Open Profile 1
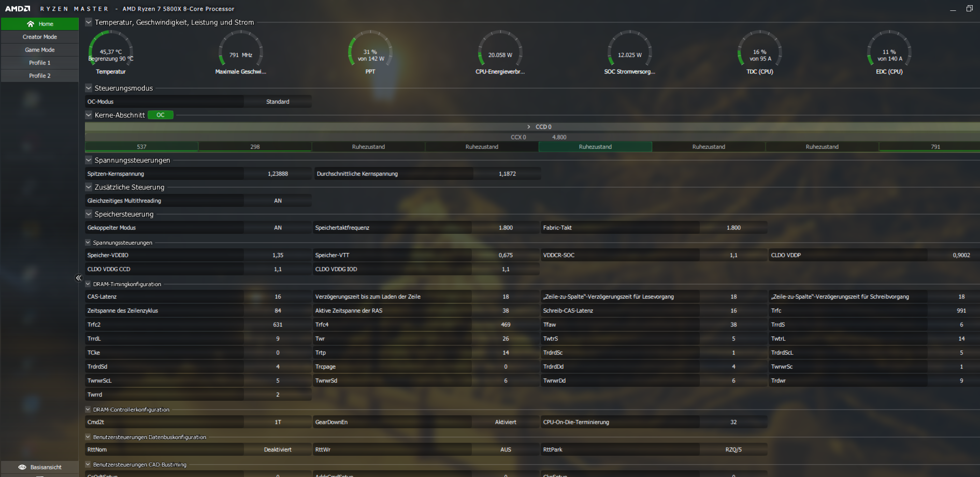980x477 pixels. pos(40,63)
